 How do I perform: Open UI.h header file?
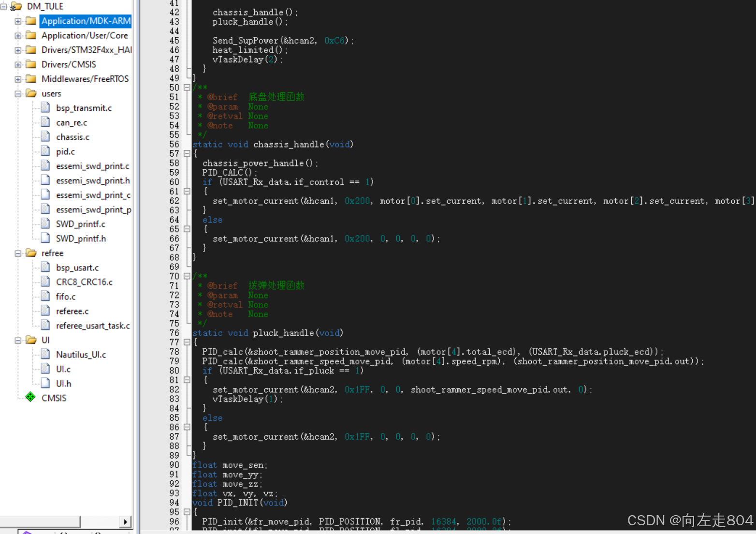pos(63,384)
